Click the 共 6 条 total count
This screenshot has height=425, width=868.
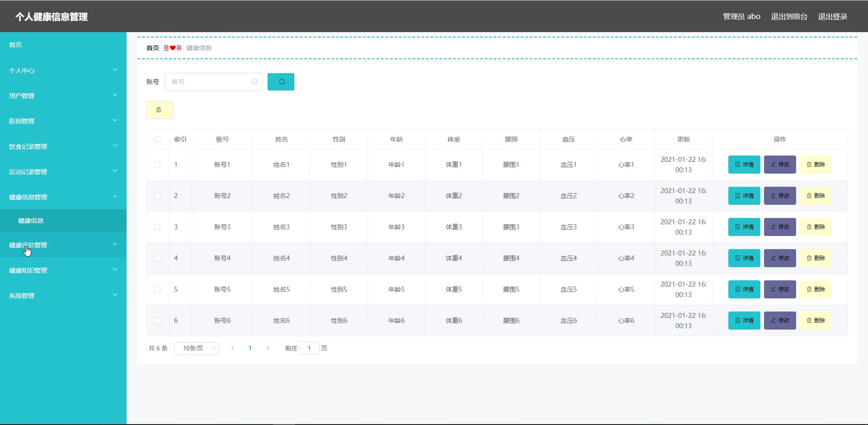(158, 348)
